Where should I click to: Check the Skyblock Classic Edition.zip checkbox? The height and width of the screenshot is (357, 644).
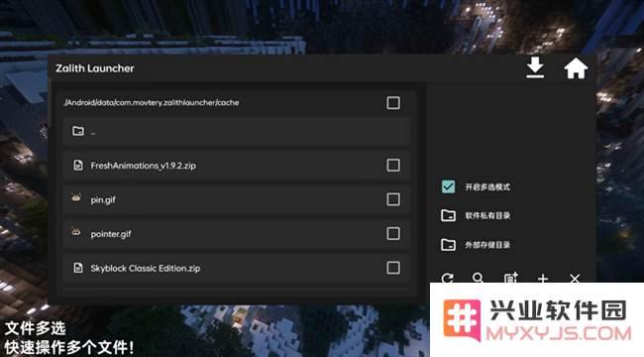(x=393, y=268)
